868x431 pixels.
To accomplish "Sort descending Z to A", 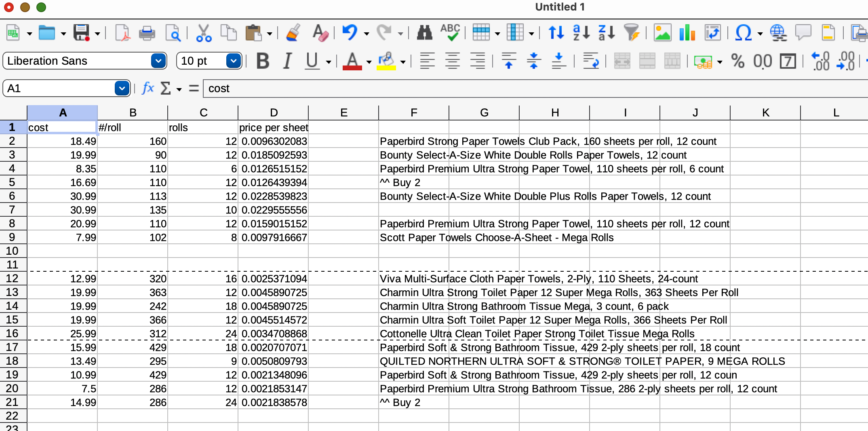I will [607, 33].
